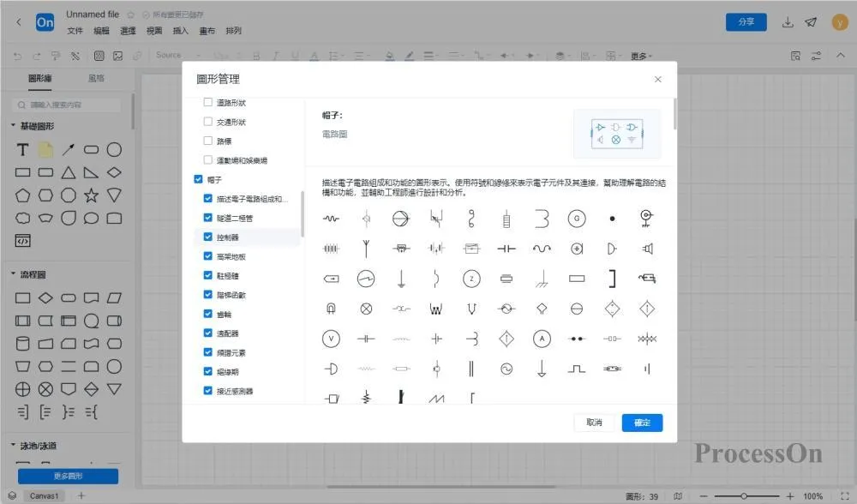
Task: Open the 編輯 menu
Action: [x=101, y=31]
